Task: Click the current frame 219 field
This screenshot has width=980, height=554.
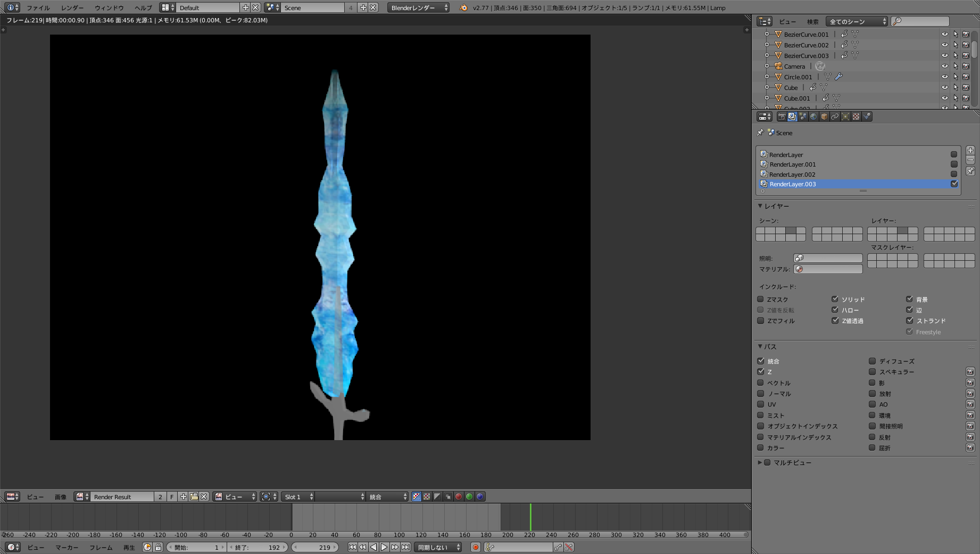Action: coord(315,547)
